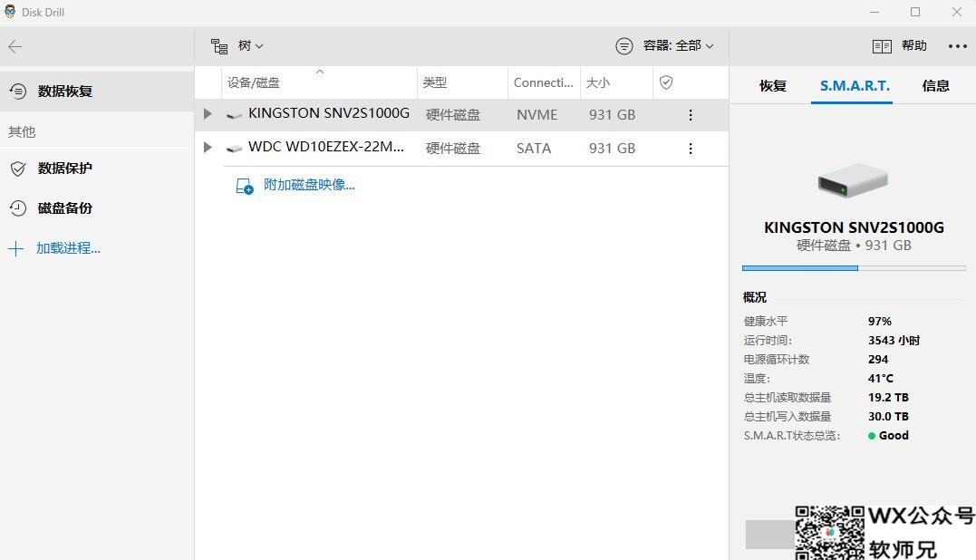Switch to the 信息 tab
976x560 pixels.
click(935, 86)
